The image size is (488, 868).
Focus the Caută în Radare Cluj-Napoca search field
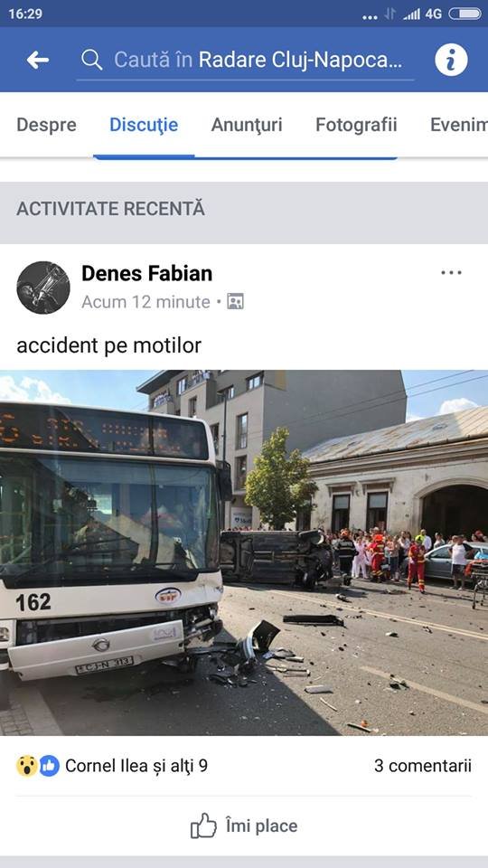(x=245, y=60)
